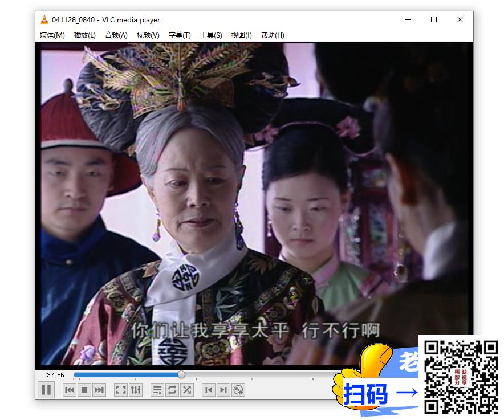Go to the next chapter

tap(223, 390)
